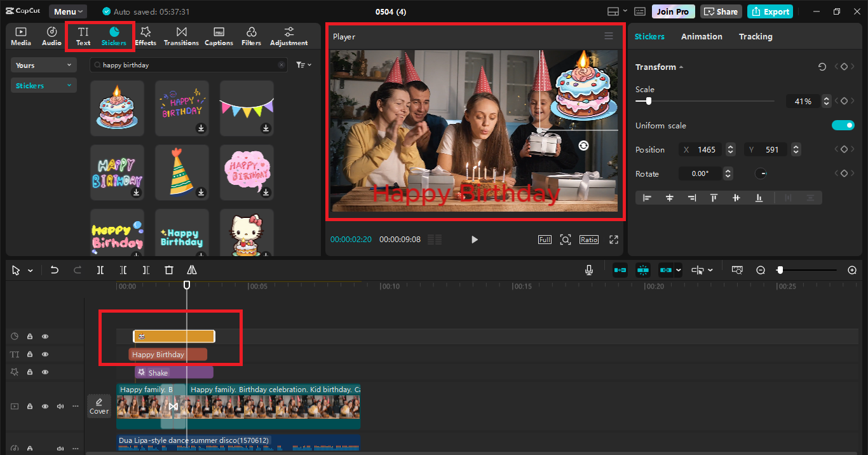Open the sticker filter dropdown

coord(304,65)
